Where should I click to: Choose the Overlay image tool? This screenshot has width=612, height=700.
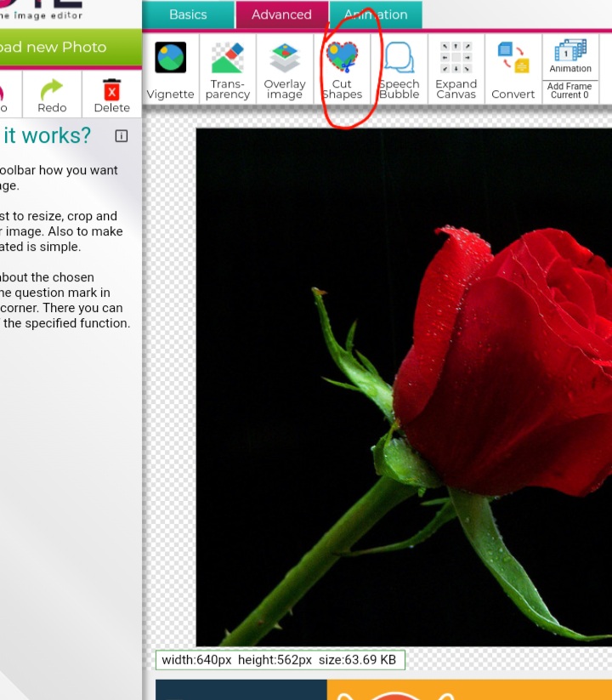[285, 58]
